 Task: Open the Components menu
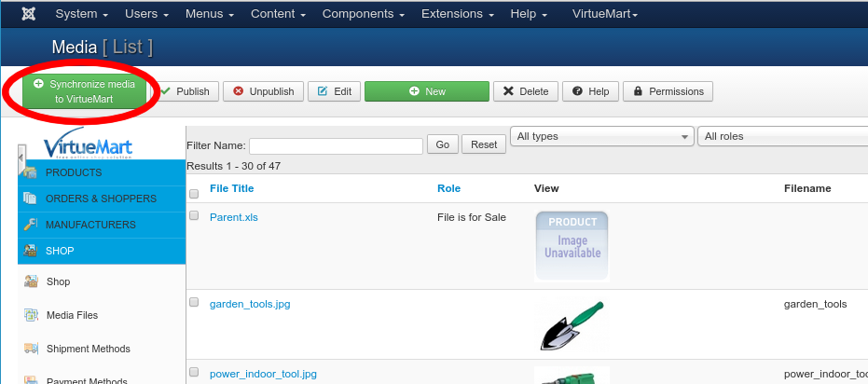pyautogui.click(x=363, y=14)
